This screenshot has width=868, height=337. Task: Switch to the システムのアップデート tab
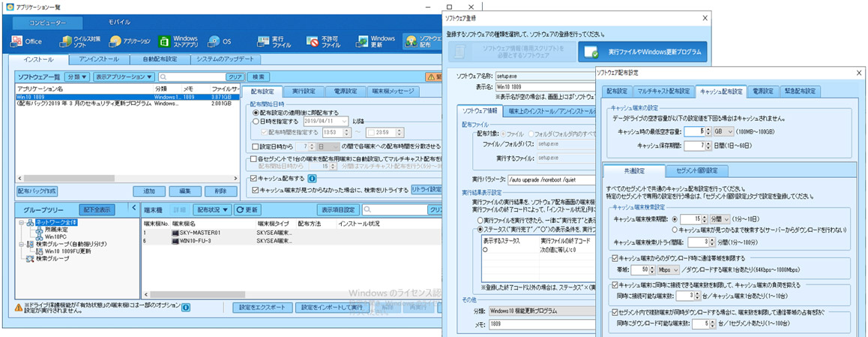[x=226, y=59]
